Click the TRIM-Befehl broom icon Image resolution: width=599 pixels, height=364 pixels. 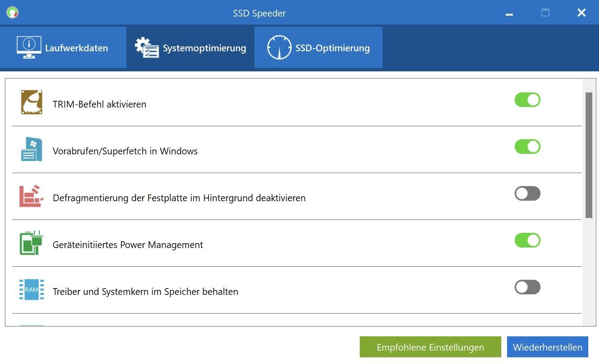pyautogui.click(x=32, y=102)
